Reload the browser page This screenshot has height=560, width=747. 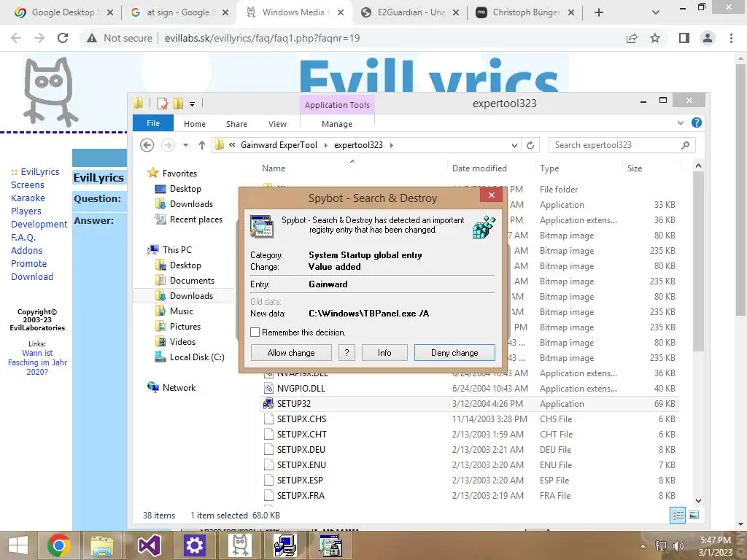(x=63, y=38)
